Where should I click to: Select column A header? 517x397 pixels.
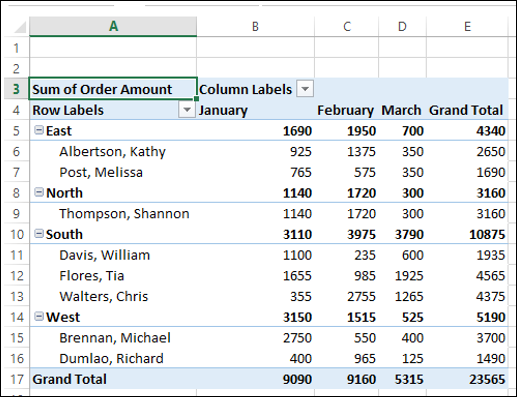pyautogui.click(x=113, y=26)
